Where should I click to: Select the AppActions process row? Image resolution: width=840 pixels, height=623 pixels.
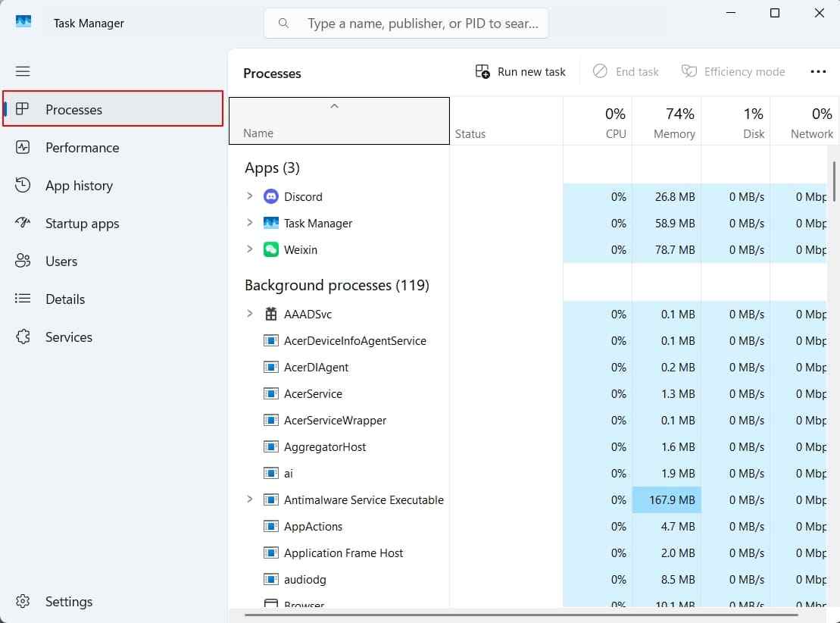528,527
